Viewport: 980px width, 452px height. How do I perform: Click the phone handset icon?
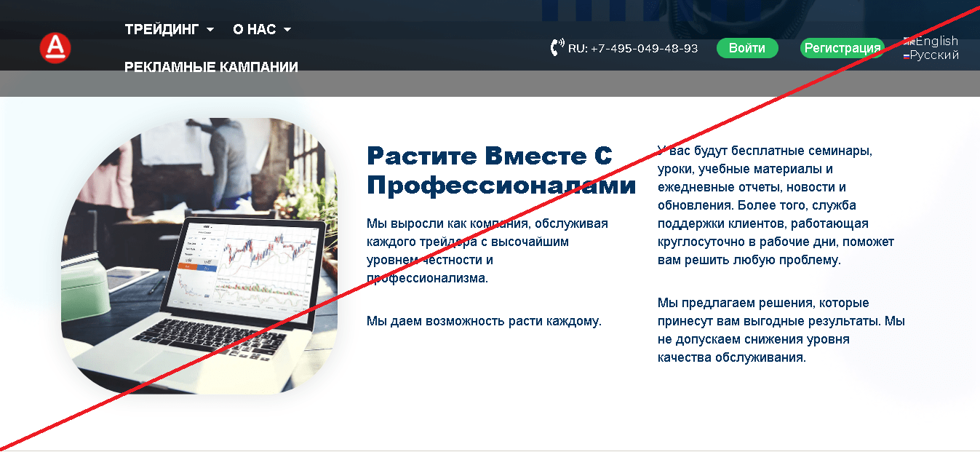pos(557,48)
